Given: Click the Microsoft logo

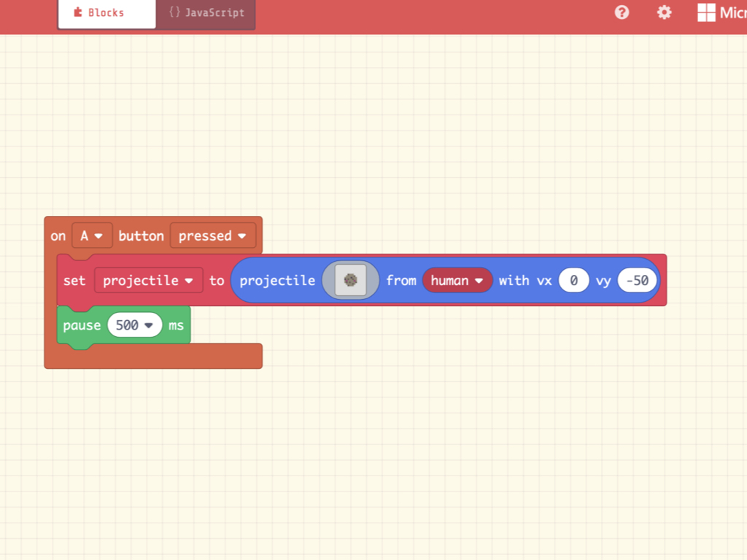Looking at the screenshot, I should pos(721,12).
